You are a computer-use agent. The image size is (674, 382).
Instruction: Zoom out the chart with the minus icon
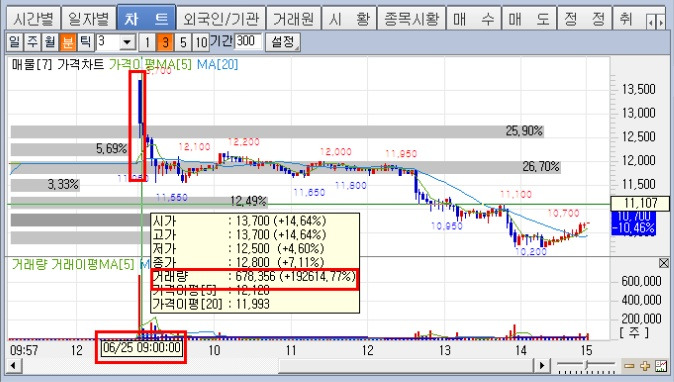point(629,366)
